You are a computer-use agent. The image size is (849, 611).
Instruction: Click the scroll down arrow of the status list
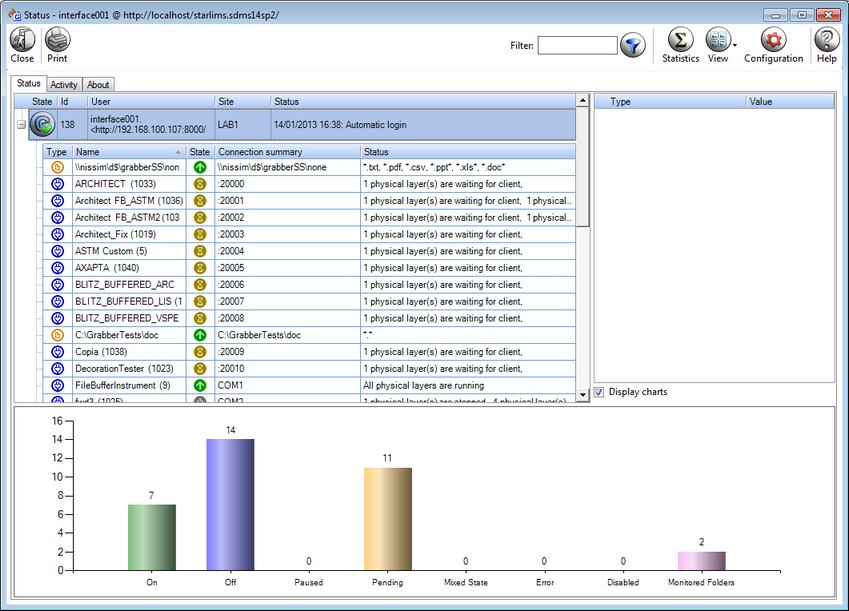click(x=583, y=395)
